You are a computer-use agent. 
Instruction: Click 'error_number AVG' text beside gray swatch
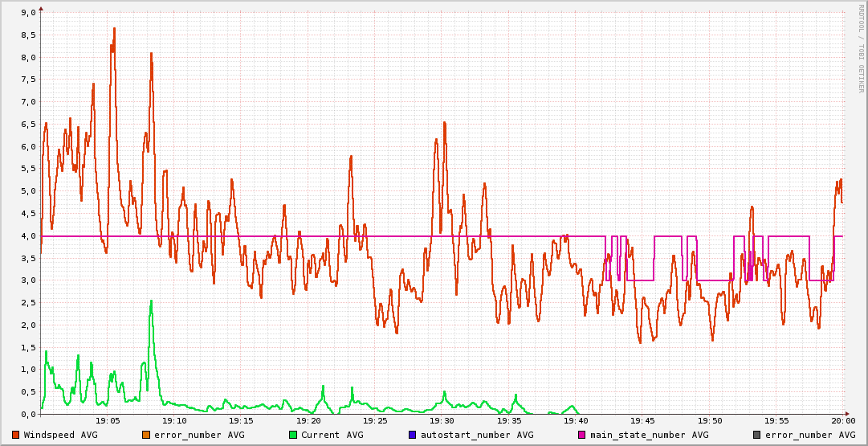[x=810, y=435]
